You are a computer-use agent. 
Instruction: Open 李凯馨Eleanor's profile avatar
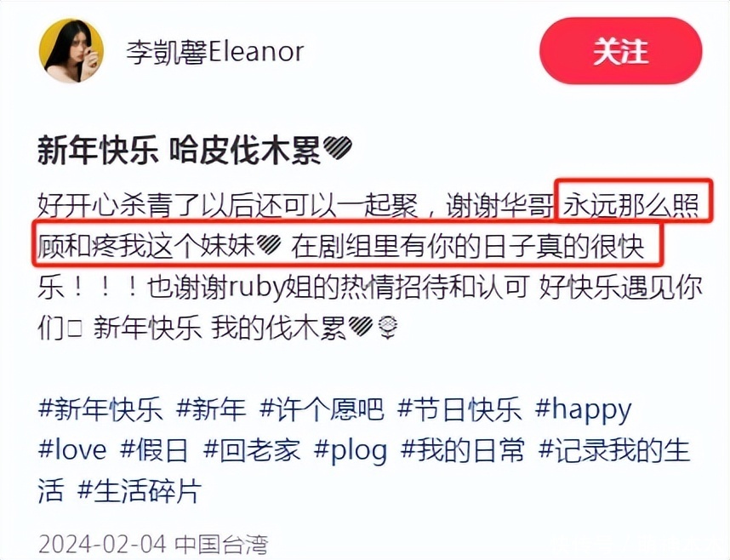(71, 51)
